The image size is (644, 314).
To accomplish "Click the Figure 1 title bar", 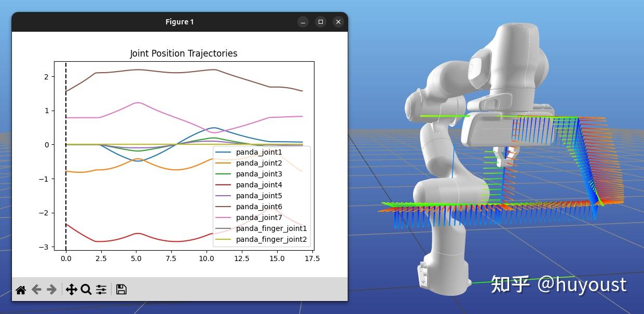I will click(179, 22).
